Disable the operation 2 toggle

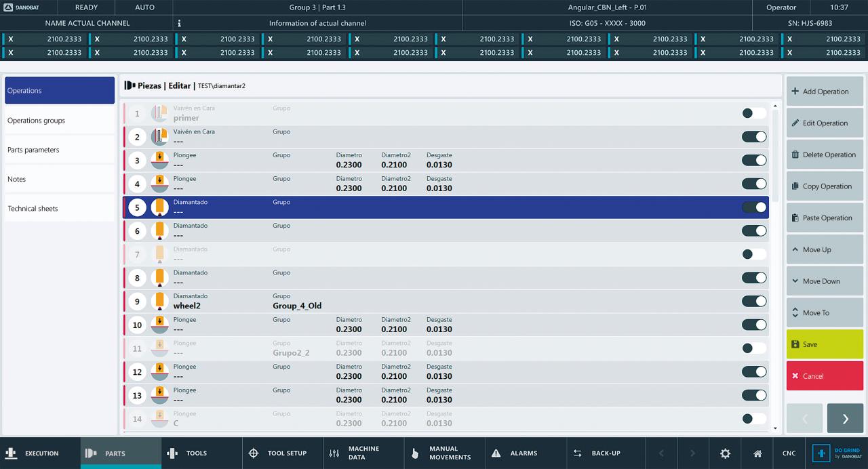click(x=754, y=137)
